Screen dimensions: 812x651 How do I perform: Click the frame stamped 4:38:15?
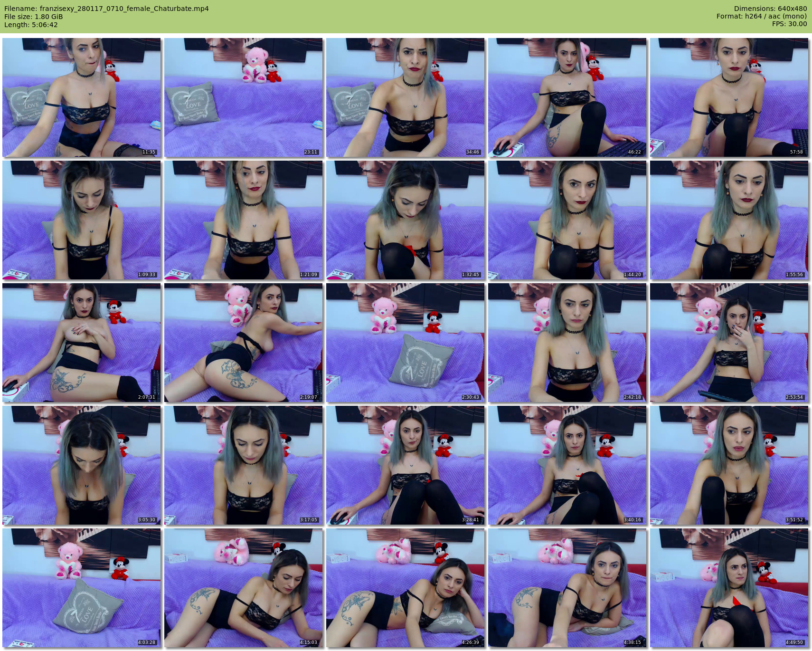[x=567, y=588]
